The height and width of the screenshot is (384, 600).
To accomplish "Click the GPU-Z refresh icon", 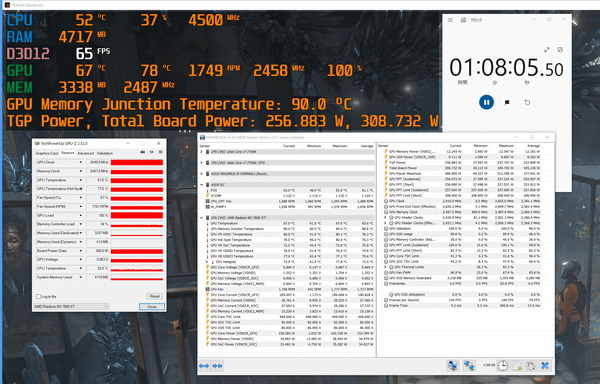I will pyautogui.click(x=152, y=152).
